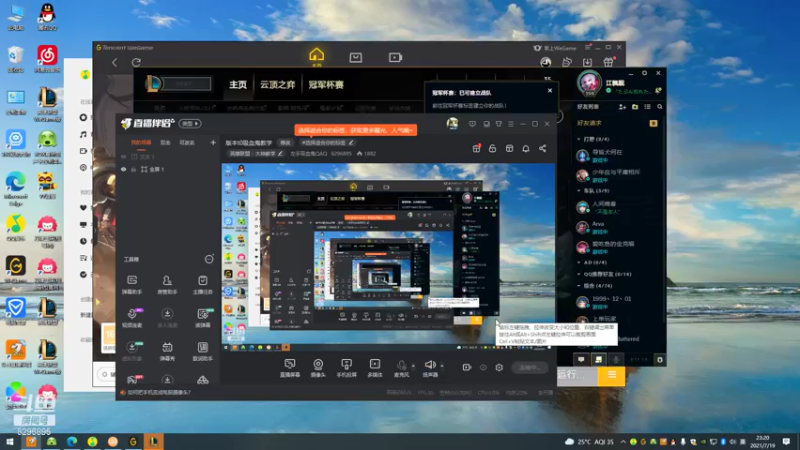Add scene with plus icon next to scene tabs

213,143
